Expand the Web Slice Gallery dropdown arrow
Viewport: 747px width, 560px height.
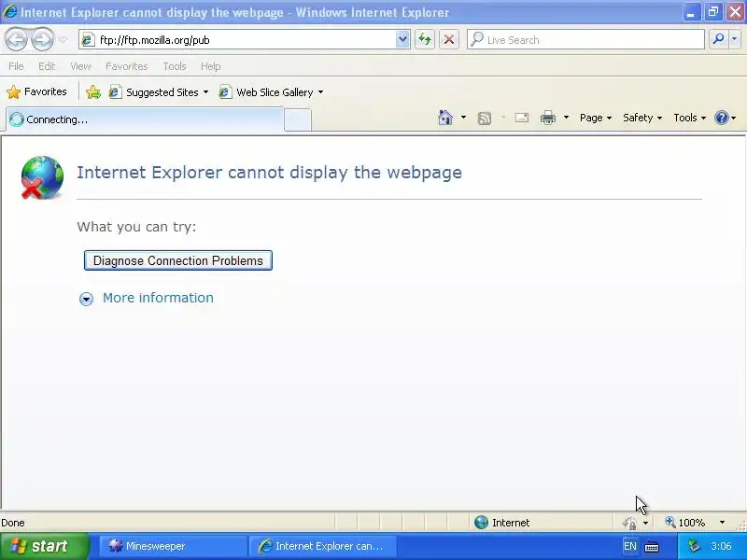coord(320,91)
